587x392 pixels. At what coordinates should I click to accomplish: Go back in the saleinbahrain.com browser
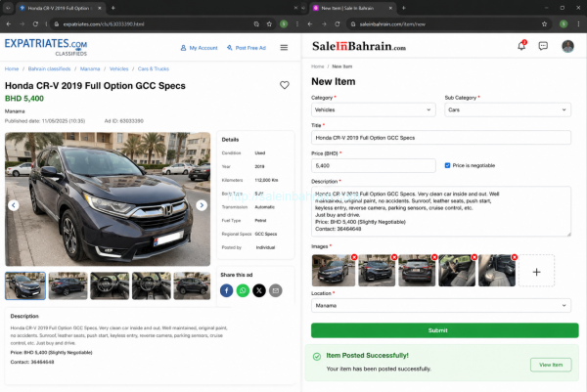(x=310, y=23)
